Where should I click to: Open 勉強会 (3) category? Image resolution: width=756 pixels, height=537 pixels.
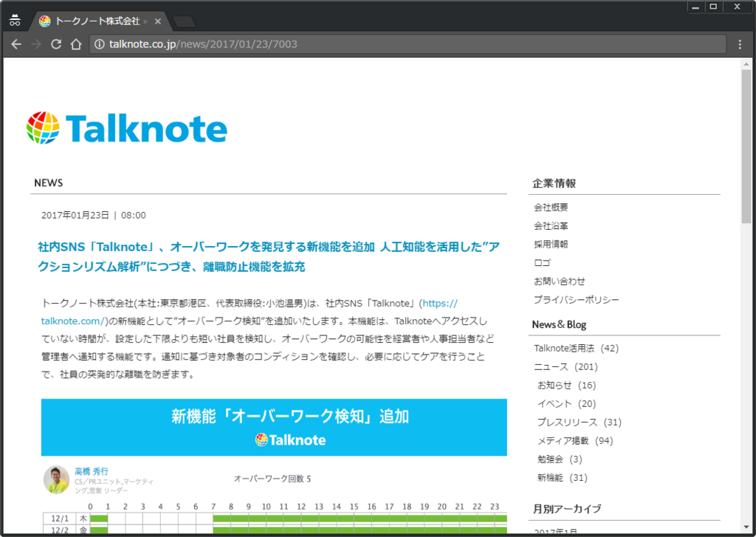560,459
